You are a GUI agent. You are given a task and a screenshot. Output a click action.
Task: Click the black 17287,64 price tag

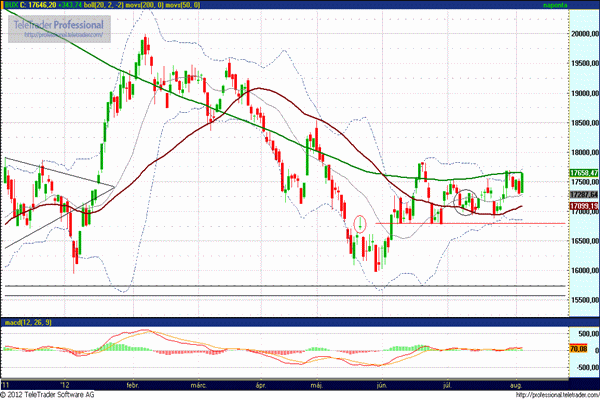pos(582,195)
